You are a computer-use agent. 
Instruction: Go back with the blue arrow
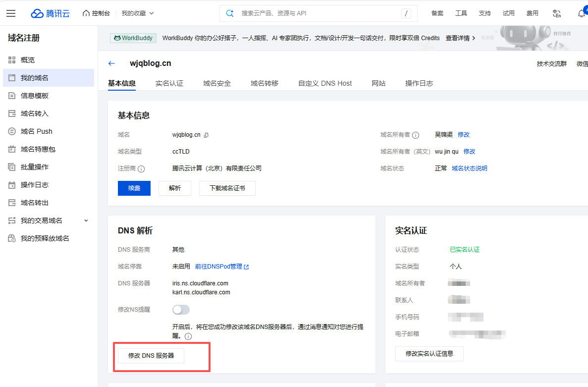[x=111, y=63]
